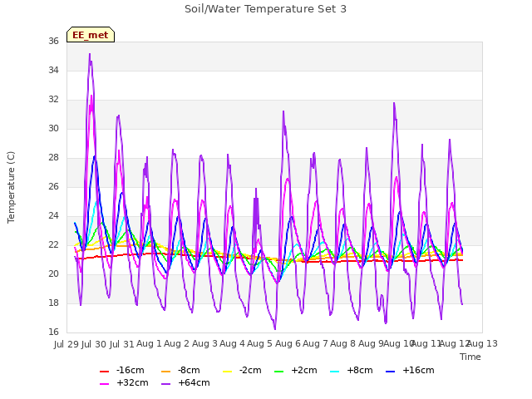Click the Aug 4 x-axis date label
The image size is (532, 399).
click(232, 343)
